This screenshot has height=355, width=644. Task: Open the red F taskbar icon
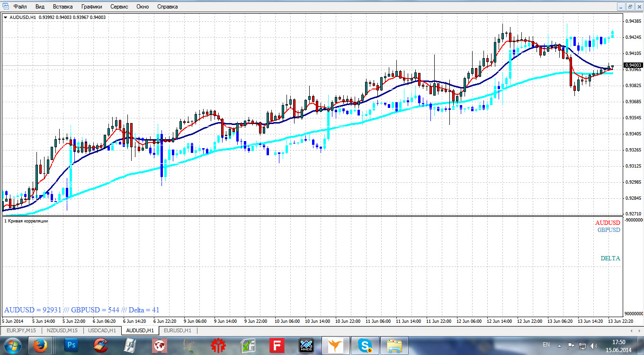tap(277, 346)
